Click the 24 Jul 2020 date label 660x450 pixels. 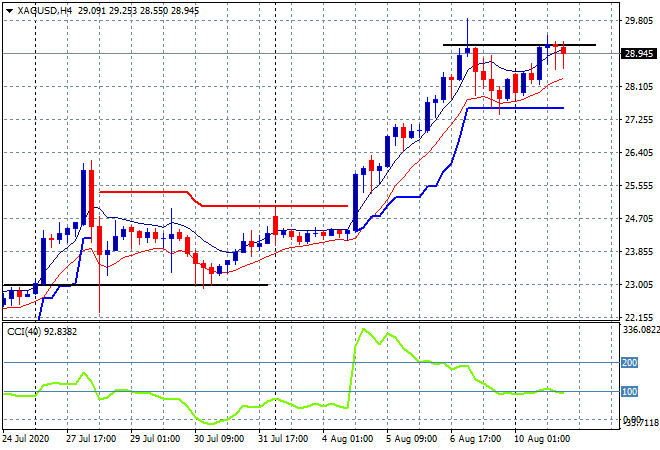[26, 439]
